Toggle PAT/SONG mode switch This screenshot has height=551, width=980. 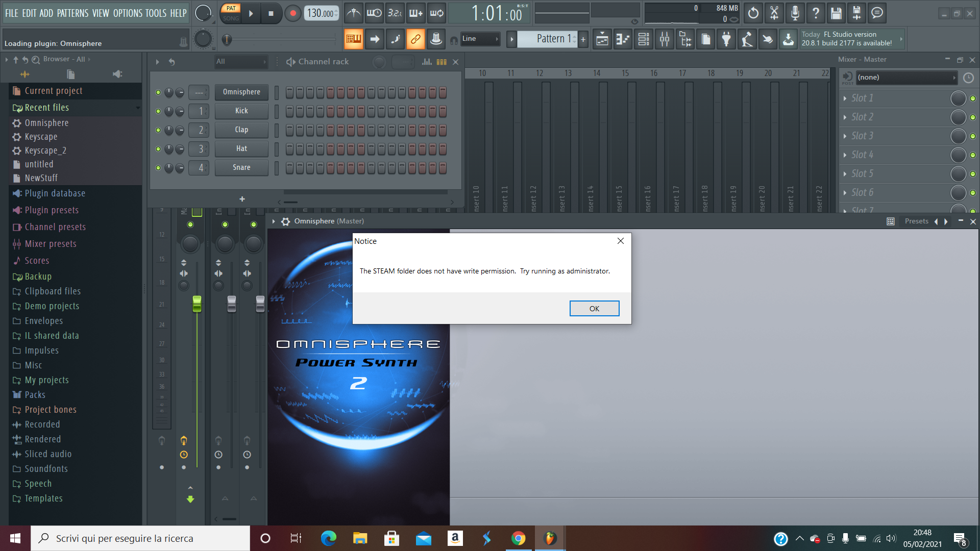231,13
